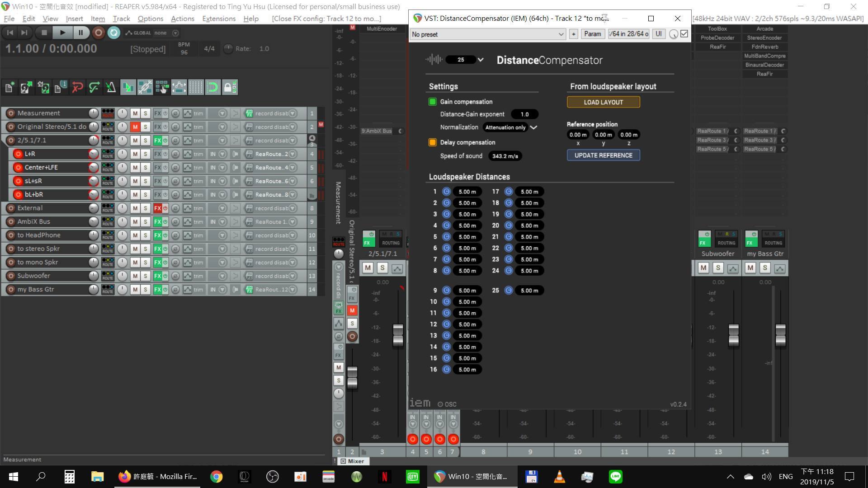Click LOAD LAYOUT button
Screen dimensions: 868x488
click(604, 102)
